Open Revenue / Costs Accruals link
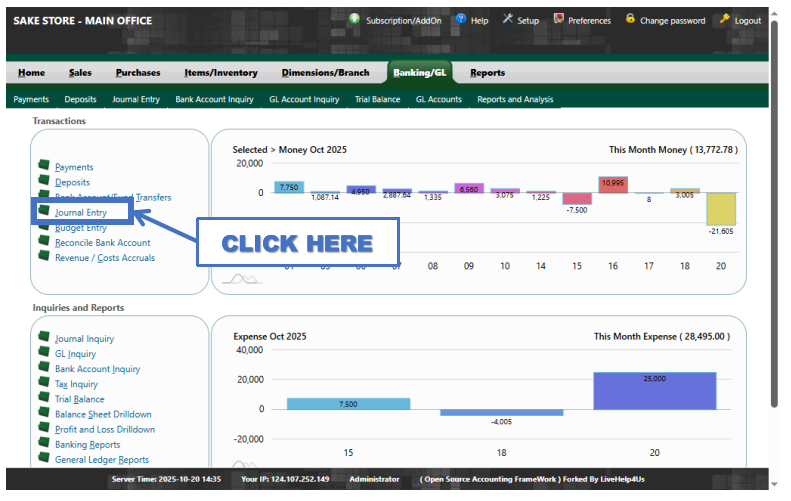 [x=105, y=258]
